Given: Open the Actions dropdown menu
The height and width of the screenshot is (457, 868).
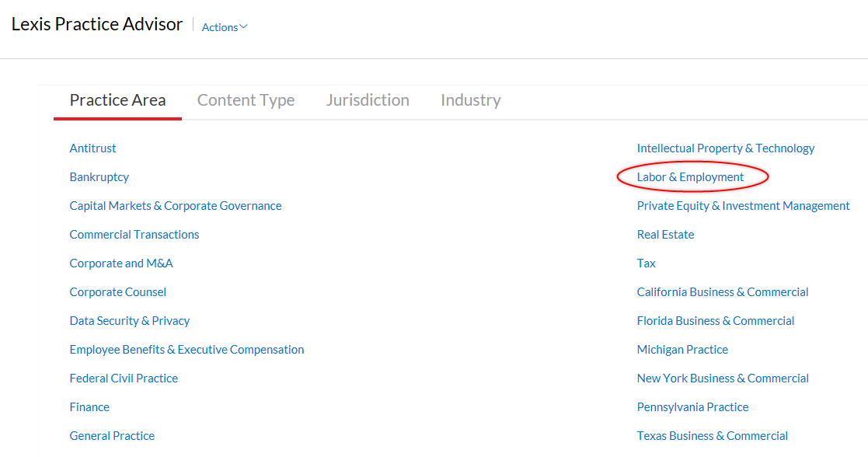Looking at the screenshot, I should [225, 27].
